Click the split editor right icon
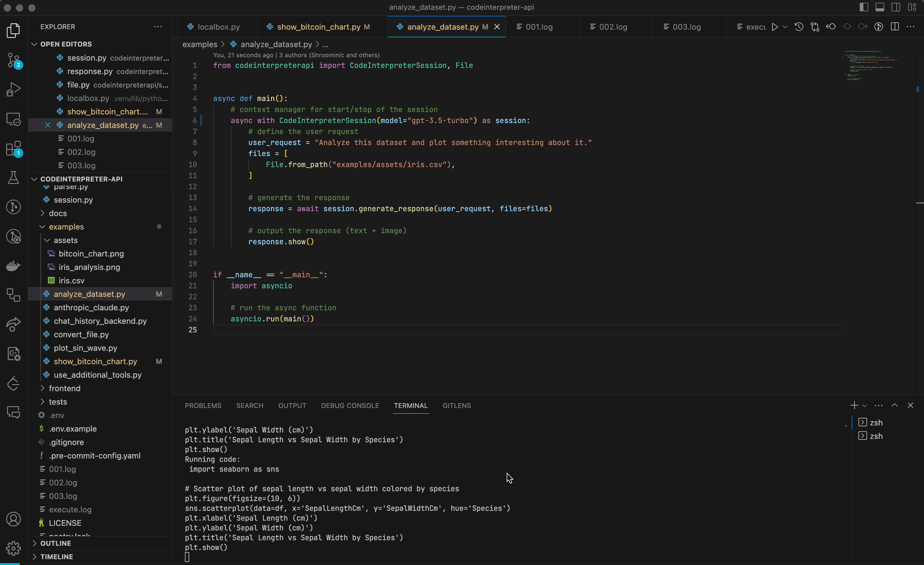This screenshot has height=565, width=924. pyautogui.click(x=895, y=27)
